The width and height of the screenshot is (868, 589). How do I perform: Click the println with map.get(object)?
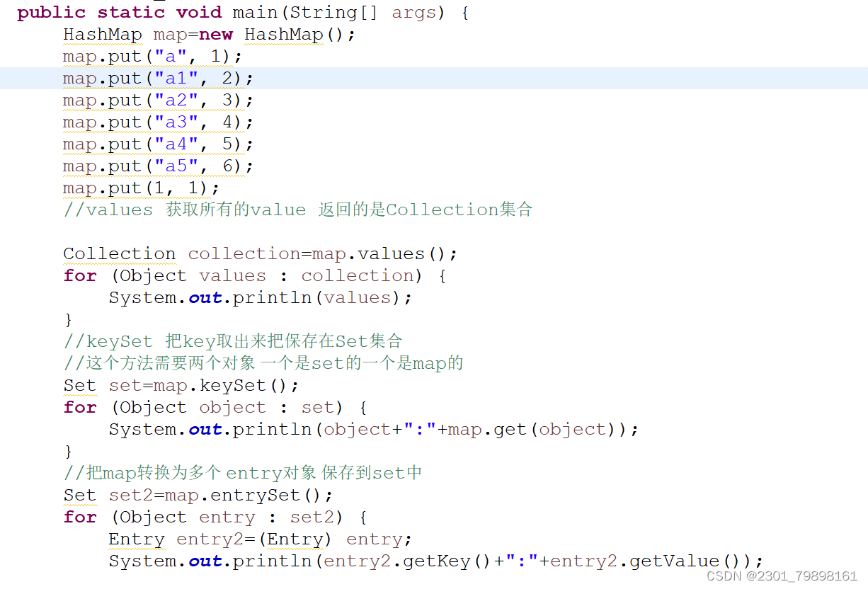374,429
